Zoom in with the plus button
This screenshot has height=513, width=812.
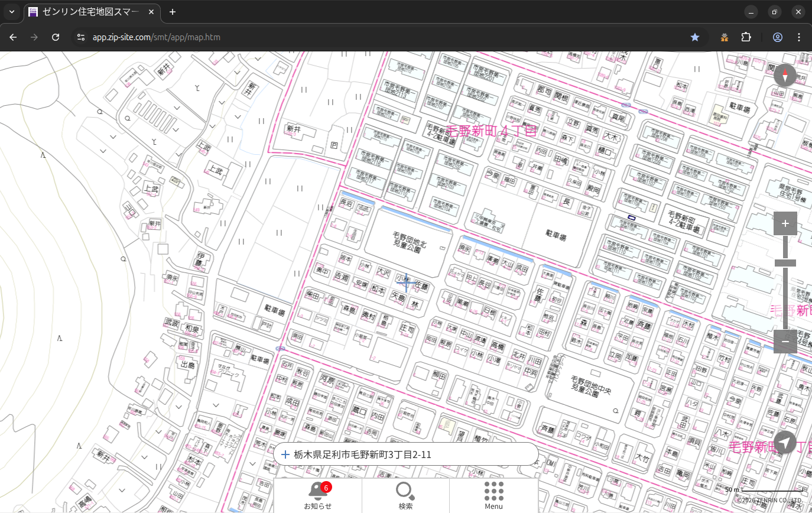tap(785, 223)
